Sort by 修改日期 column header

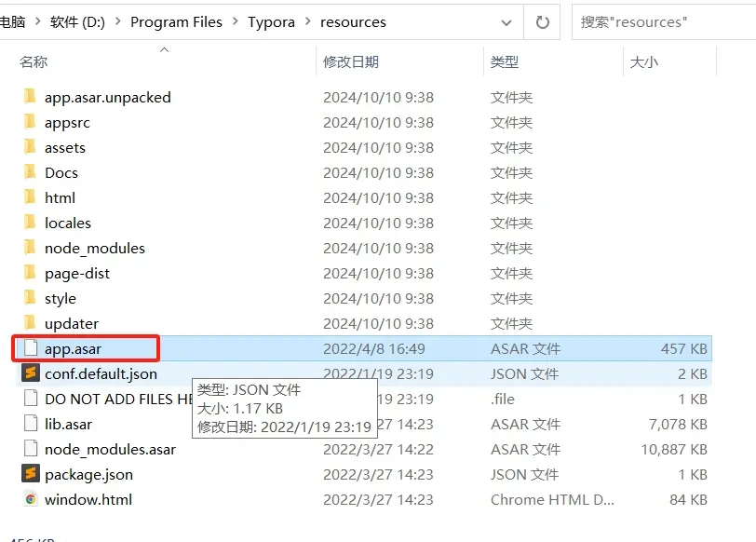click(351, 61)
